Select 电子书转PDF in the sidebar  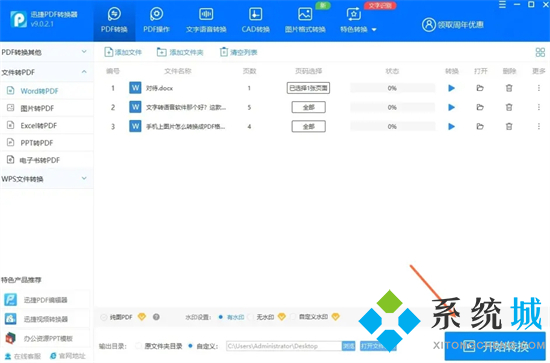[46, 160]
